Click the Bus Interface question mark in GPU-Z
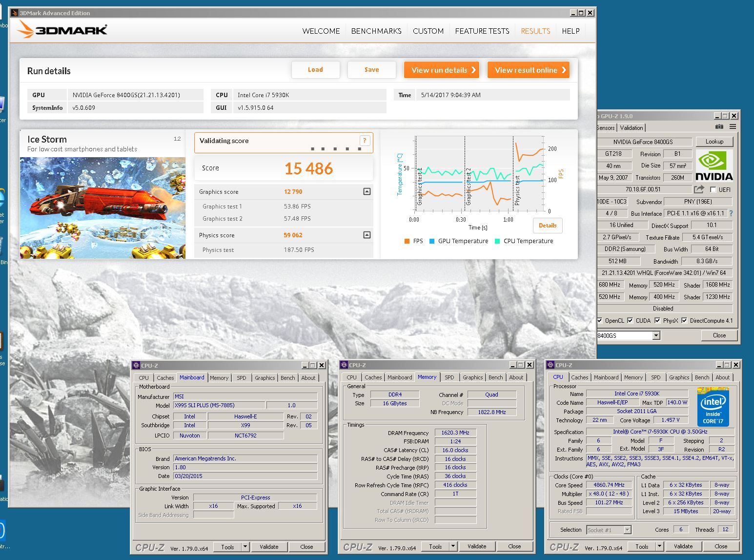Viewport: 754px width, 560px height. coord(731,213)
